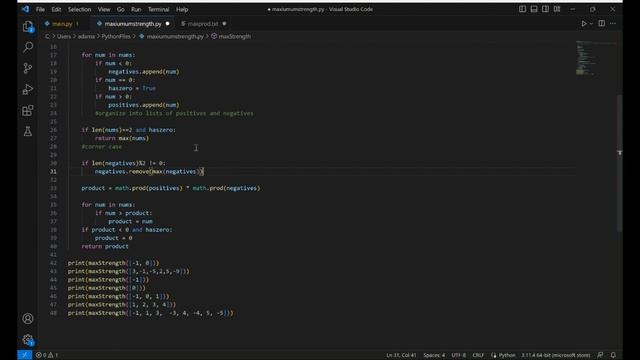Image resolution: width=640 pixels, height=360 pixels.
Task: Open the Explorer view in activity bar
Action: tap(28, 27)
